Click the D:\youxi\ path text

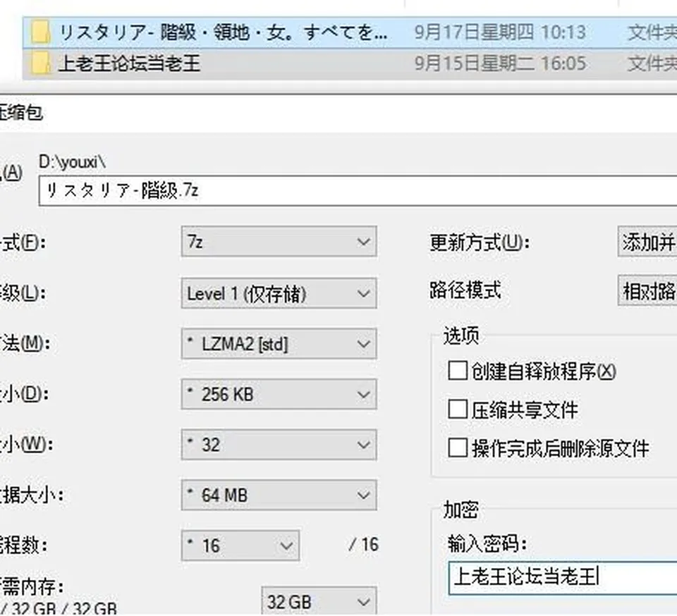click(x=72, y=162)
